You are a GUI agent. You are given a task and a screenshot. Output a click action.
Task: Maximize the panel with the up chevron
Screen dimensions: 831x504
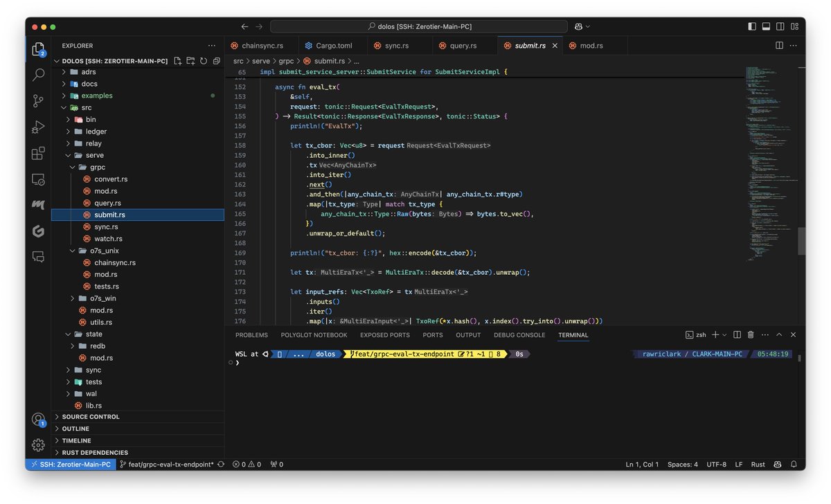(780, 335)
